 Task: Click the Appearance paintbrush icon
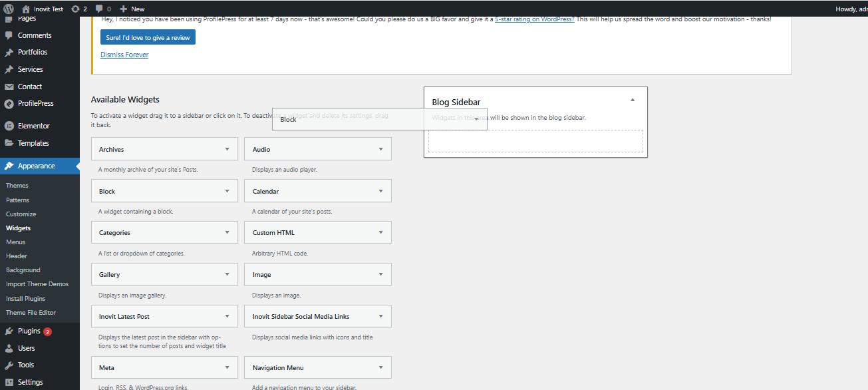pos(9,166)
